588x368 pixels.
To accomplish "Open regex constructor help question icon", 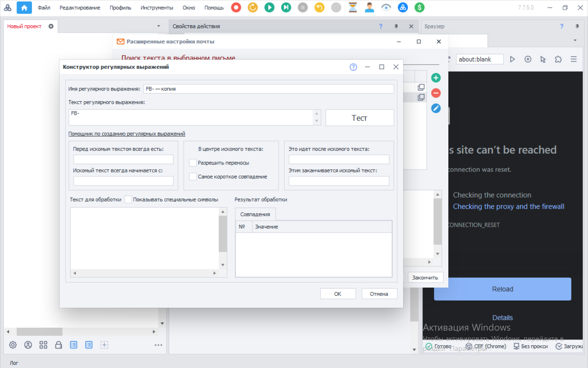I will pyautogui.click(x=353, y=67).
